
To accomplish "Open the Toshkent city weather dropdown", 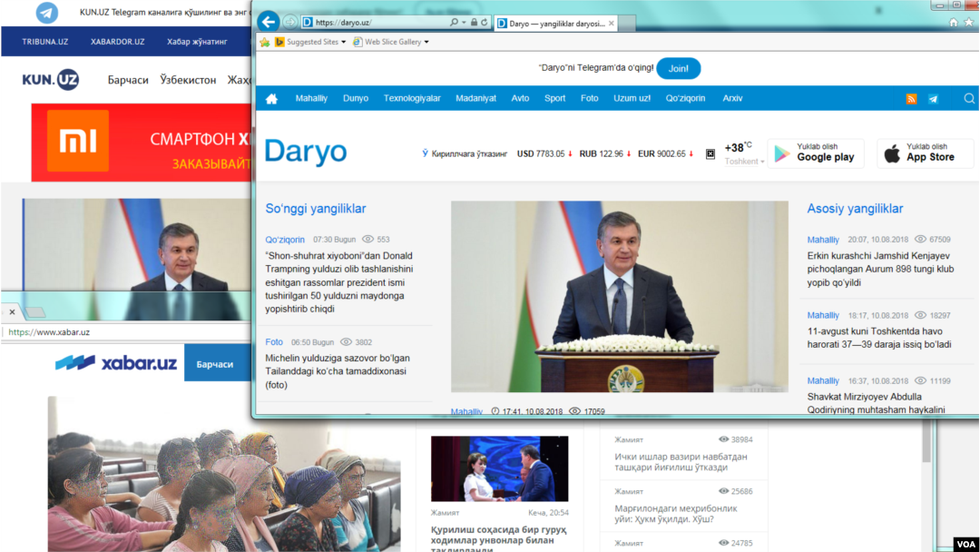I will coord(744,162).
